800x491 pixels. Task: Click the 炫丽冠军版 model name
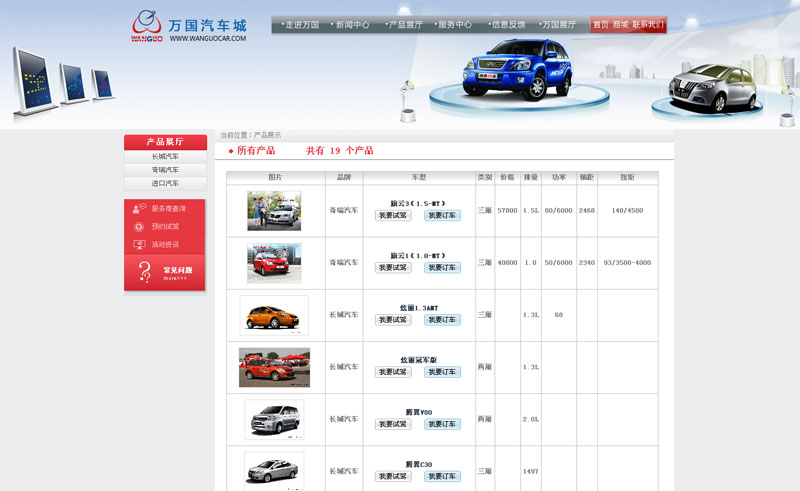(x=418, y=360)
